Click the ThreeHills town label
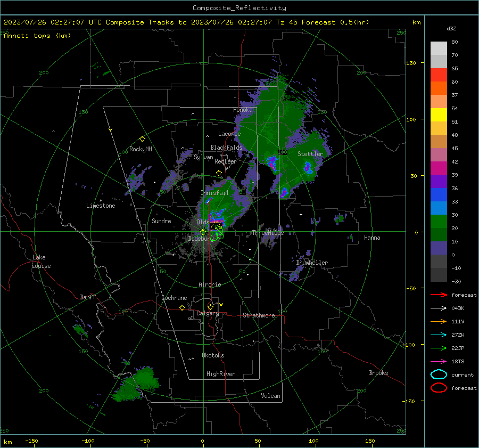This screenshot has width=479, height=448. click(268, 233)
